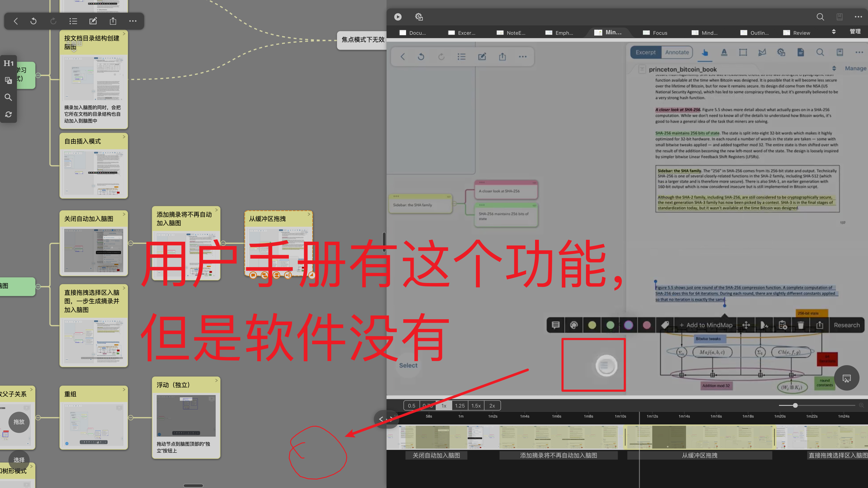Image resolution: width=868 pixels, height=488 pixels.
Task: Expand 重组 card chevron
Action: click(x=124, y=389)
